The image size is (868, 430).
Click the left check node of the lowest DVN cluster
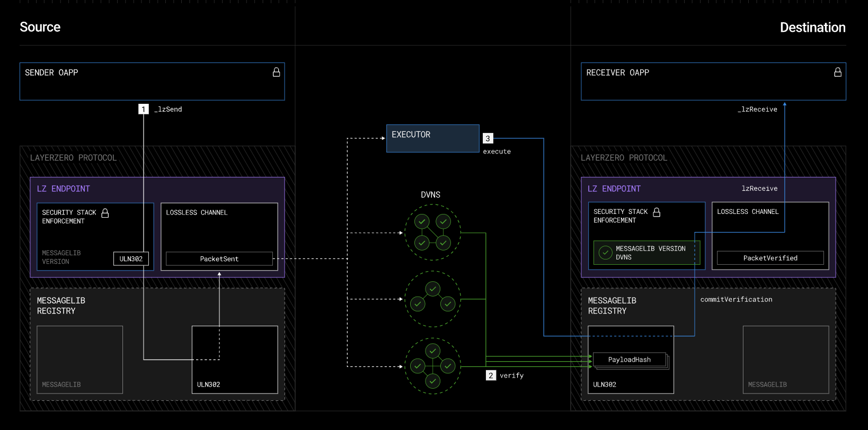click(418, 366)
